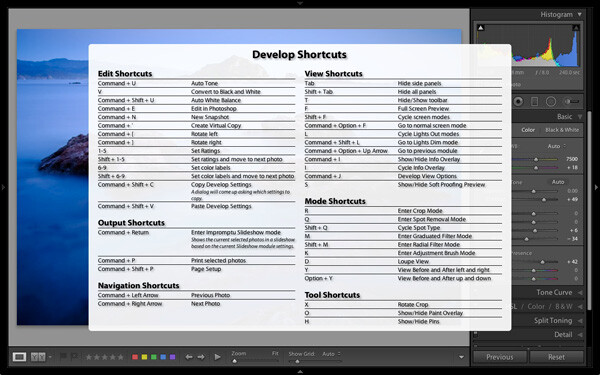Image resolution: width=600 pixels, height=375 pixels.
Task: Open the white balance Auto dropdown
Action: click(557, 146)
